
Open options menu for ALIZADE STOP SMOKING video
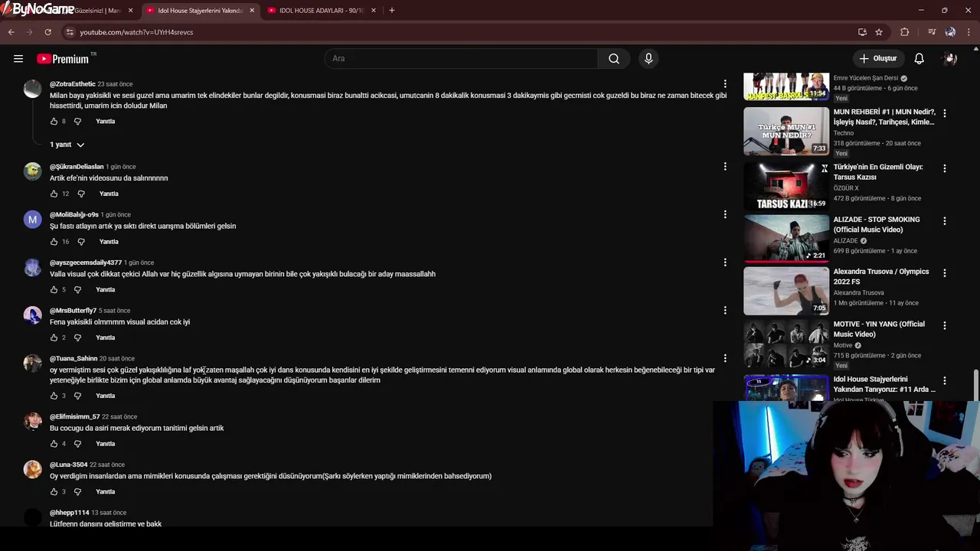(945, 220)
